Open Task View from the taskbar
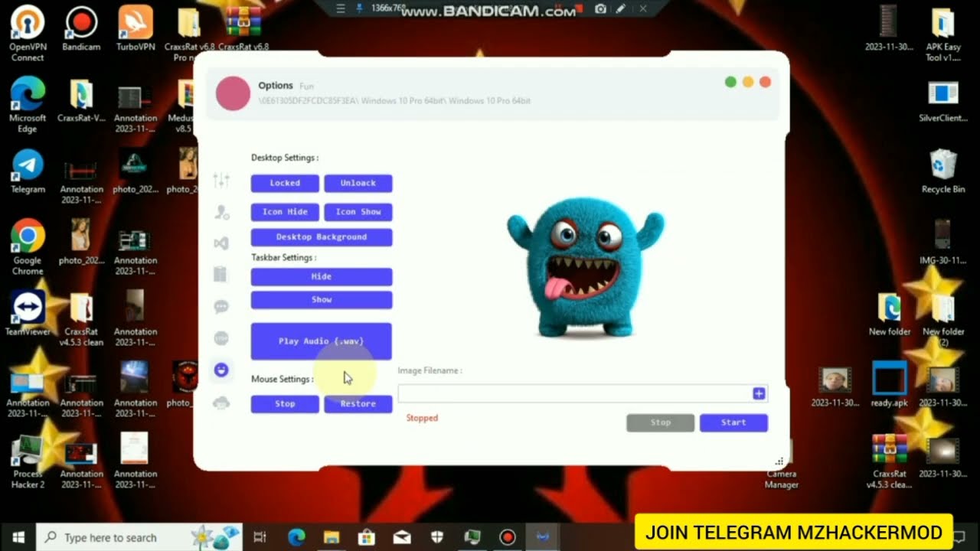This screenshot has height=551, width=980. coord(260,537)
